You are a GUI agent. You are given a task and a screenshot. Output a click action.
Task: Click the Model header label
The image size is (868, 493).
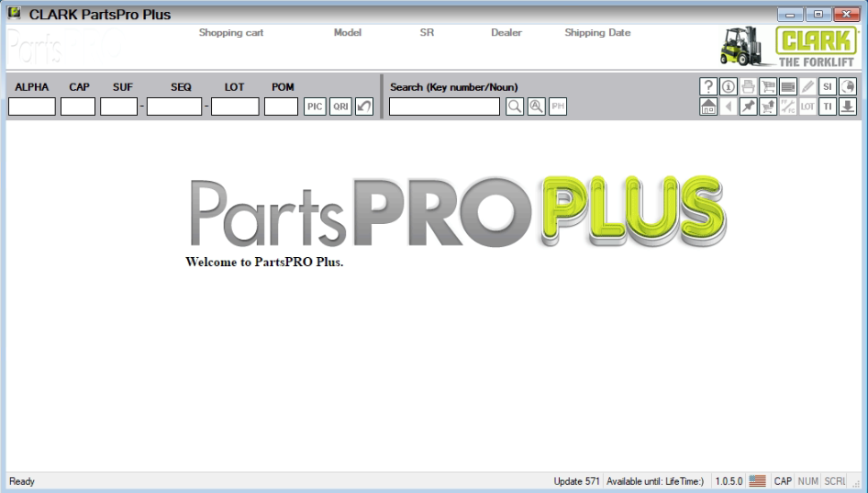[348, 33]
